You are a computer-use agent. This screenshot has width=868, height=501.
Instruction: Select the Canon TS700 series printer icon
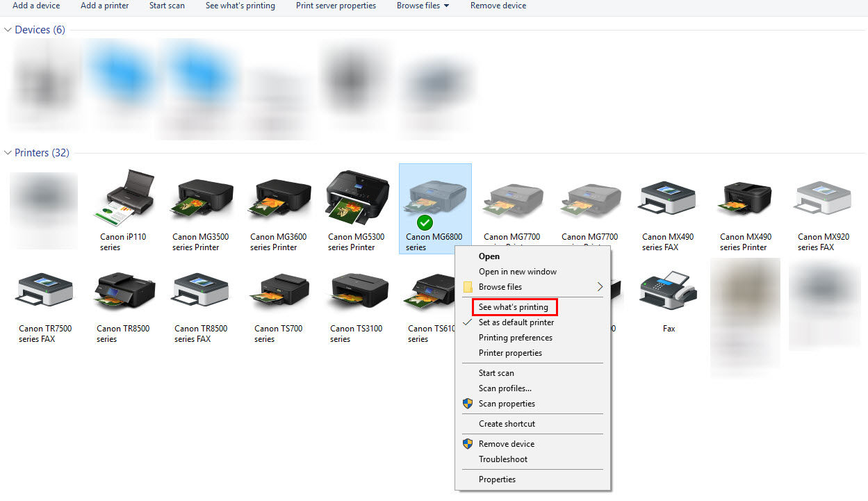click(279, 292)
